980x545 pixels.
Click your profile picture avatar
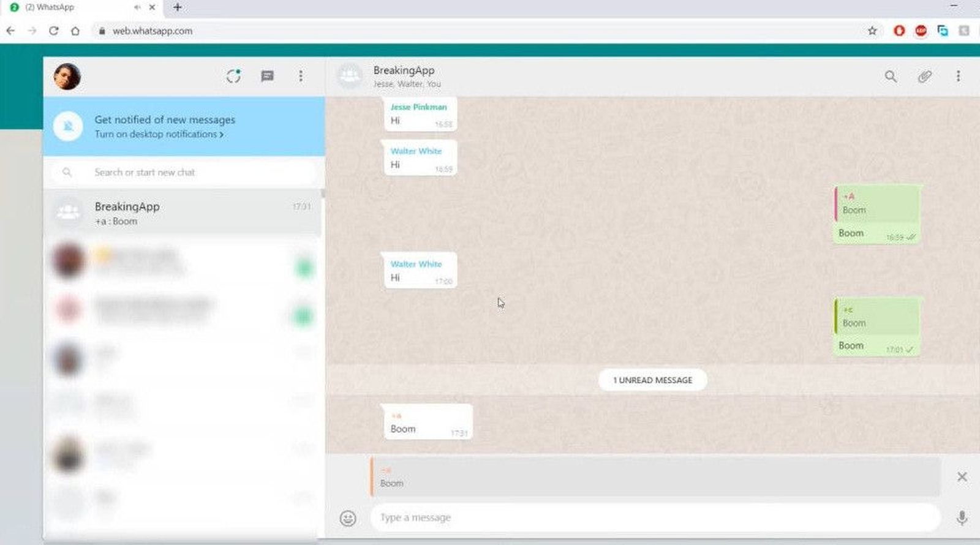67,77
